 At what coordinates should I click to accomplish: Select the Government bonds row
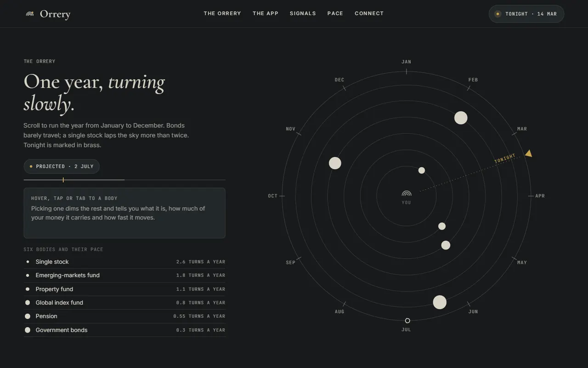click(124, 330)
